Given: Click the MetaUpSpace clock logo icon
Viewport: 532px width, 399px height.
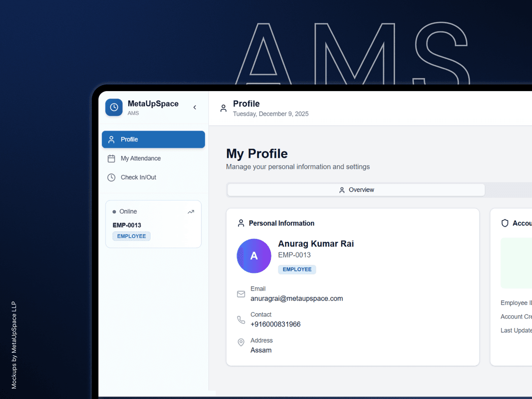Looking at the screenshot, I should (x=114, y=107).
